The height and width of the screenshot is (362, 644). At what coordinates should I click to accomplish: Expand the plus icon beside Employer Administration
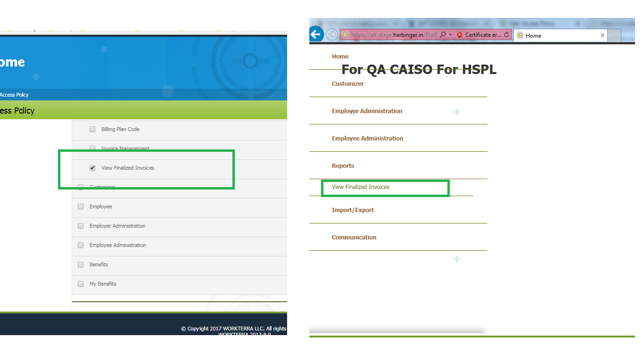(456, 112)
